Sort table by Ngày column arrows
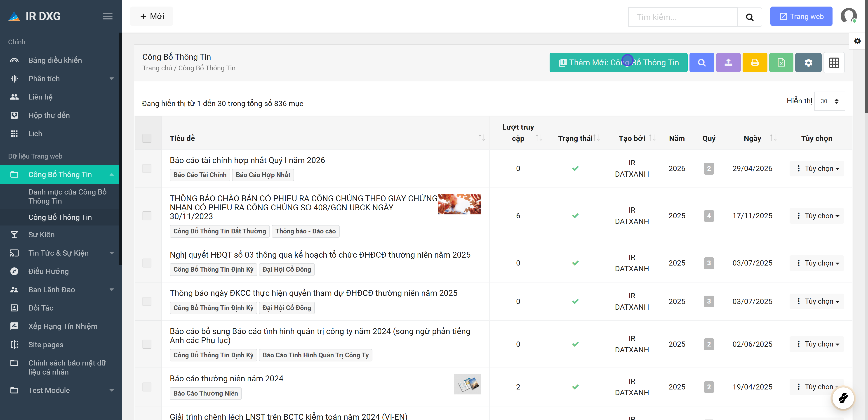 [773, 138]
